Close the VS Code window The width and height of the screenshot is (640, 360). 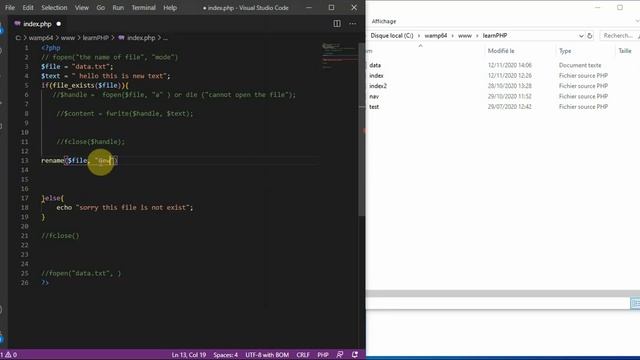click(x=354, y=7)
